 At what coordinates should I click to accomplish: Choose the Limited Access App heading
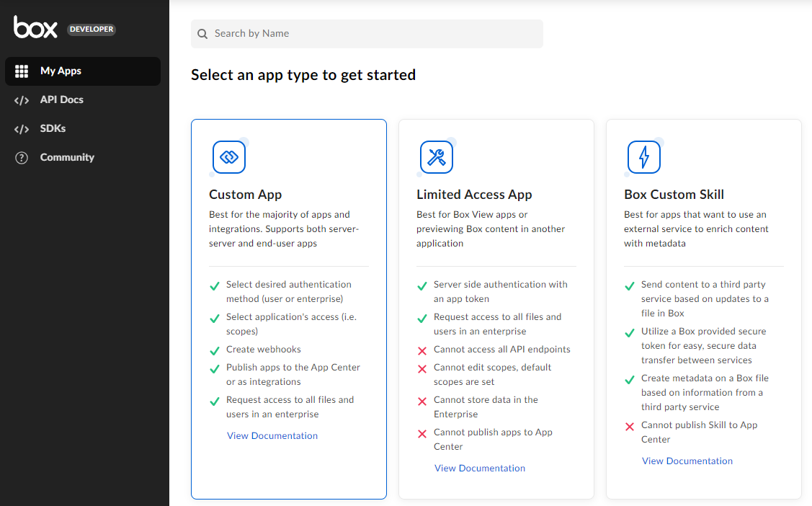click(x=474, y=195)
